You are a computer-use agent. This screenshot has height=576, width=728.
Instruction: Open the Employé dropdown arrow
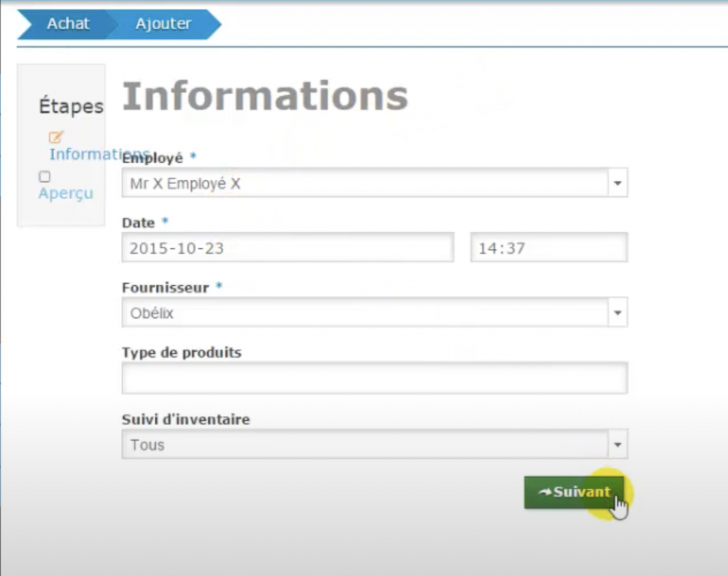(617, 183)
